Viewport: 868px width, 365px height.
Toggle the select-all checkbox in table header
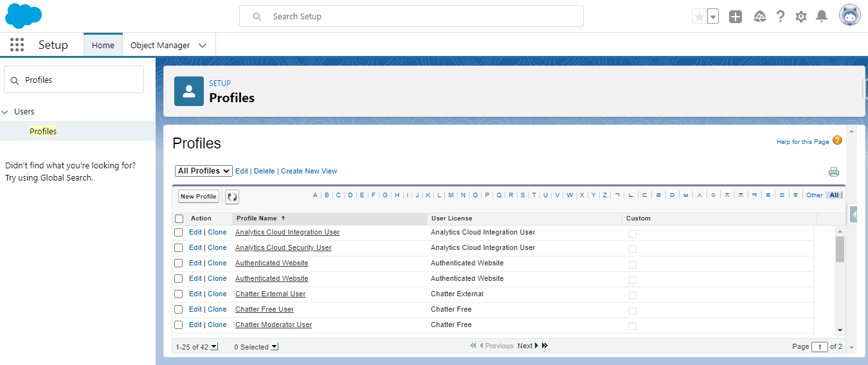[x=179, y=218]
